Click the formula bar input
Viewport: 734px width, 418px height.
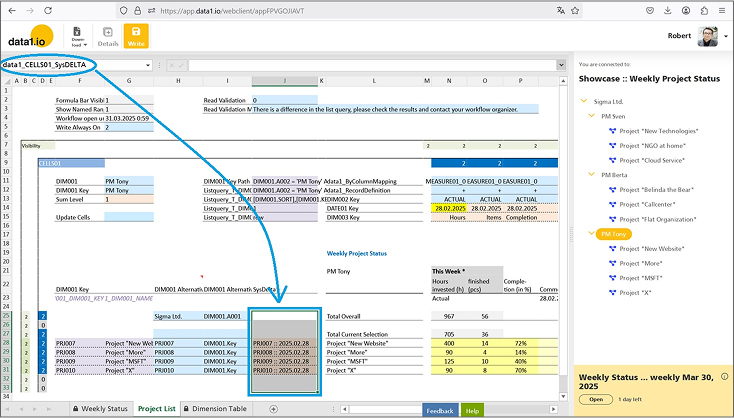(x=372, y=65)
